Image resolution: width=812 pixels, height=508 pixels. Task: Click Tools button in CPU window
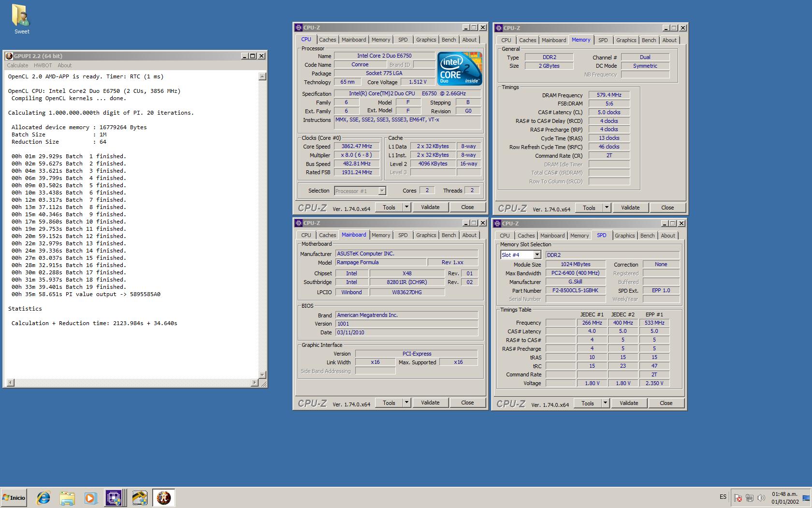click(x=389, y=207)
